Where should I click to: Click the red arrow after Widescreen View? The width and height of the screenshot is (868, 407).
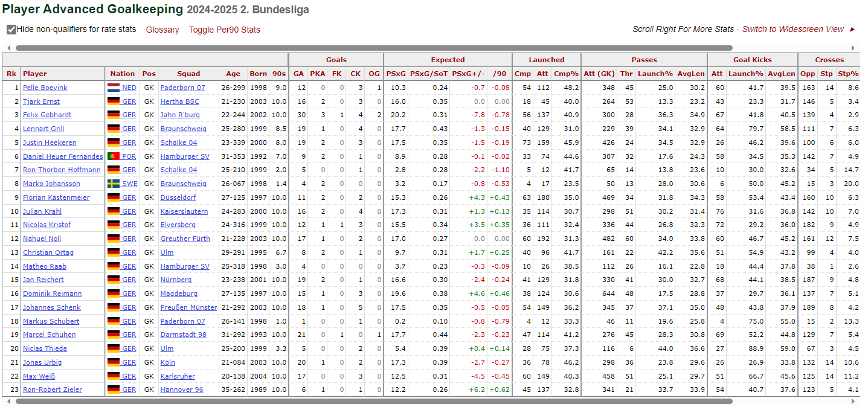[x=852, y=29]
